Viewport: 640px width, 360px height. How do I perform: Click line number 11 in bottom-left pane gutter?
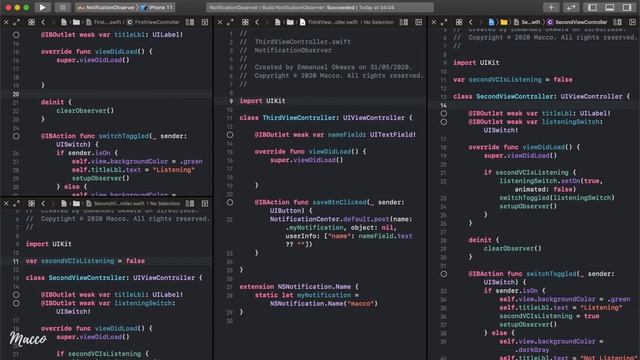coord(16,261)
